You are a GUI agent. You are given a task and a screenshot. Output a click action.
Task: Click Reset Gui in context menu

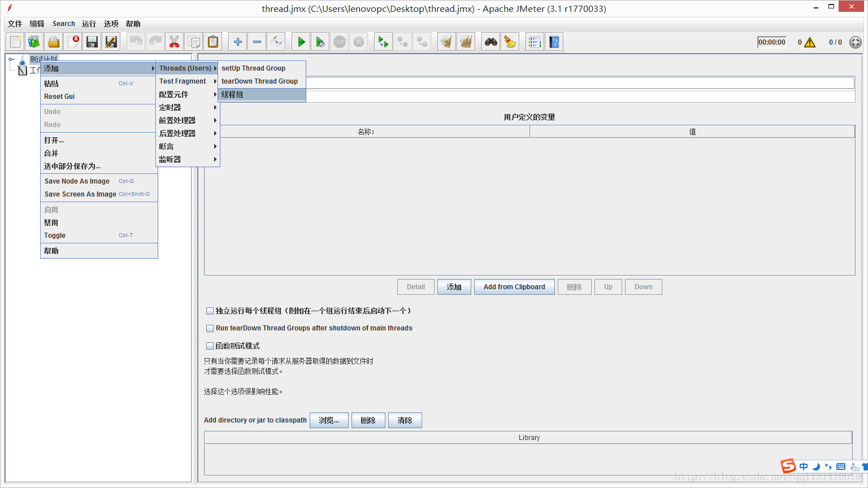[99, 97]
